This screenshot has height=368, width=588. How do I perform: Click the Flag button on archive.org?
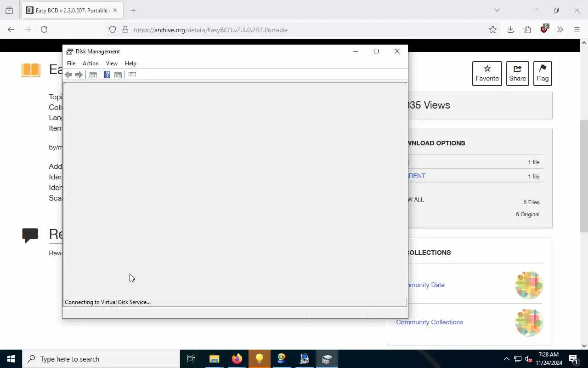click(x=543, y=73)
